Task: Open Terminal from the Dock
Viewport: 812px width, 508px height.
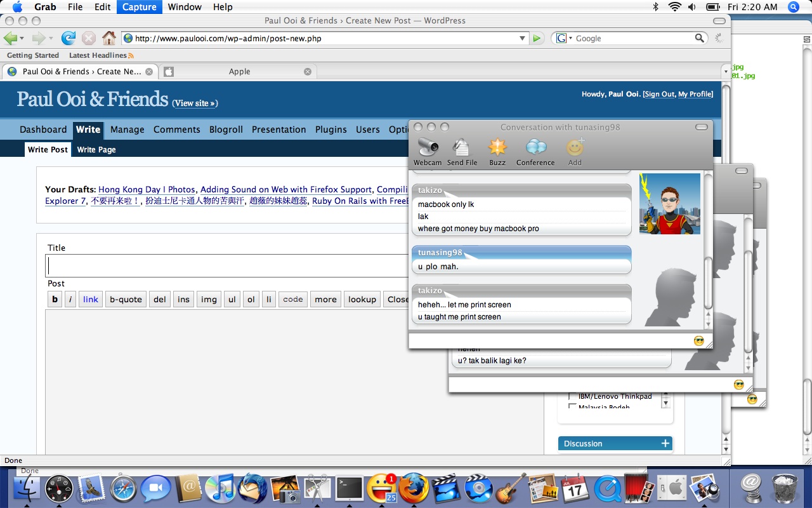Action: tap(350, 489)
